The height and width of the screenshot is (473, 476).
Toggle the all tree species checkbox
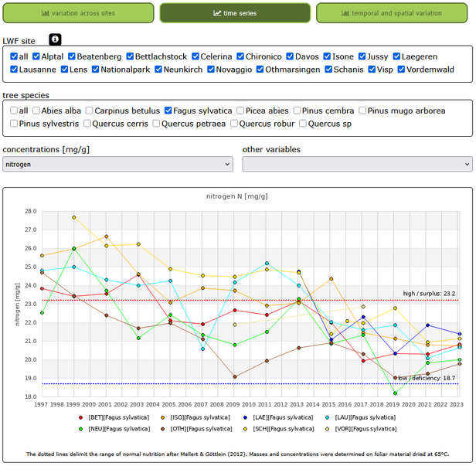[x=15, y=111]
